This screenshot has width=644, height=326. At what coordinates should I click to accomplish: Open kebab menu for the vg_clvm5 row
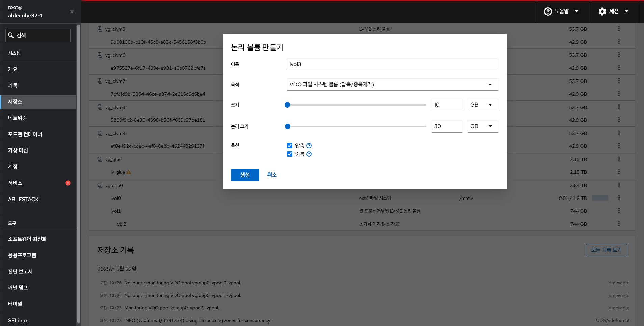619,29
